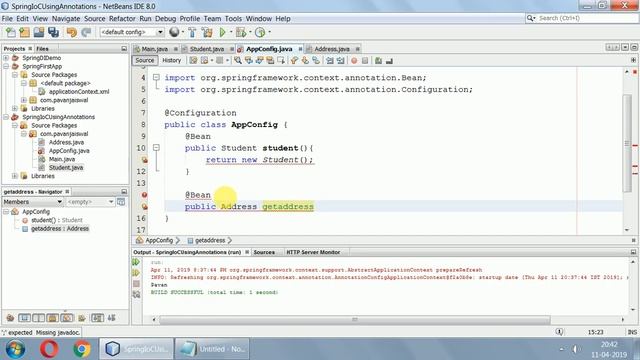Click the New Project toolbar icon
Viewport: 640px width, 360px height.
24,32
